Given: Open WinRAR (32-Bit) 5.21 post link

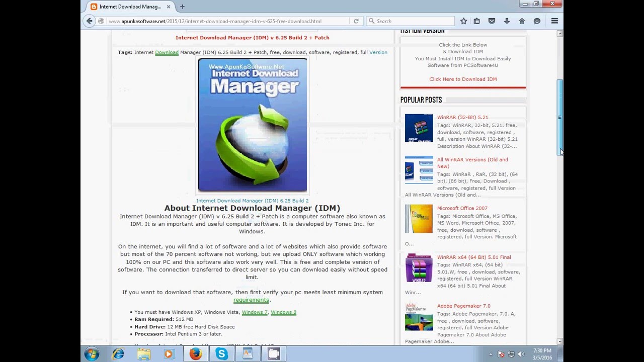Looking at the screenshot, I should point(462,117).
